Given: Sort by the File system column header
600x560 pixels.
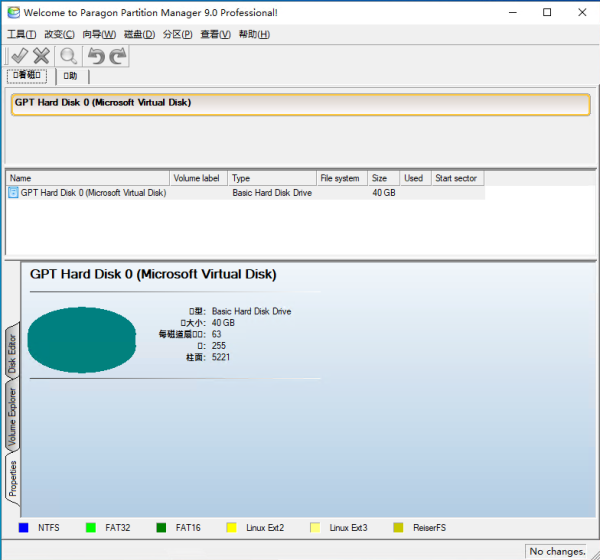Looking at the screenshot, I should (x=342, y=178).
